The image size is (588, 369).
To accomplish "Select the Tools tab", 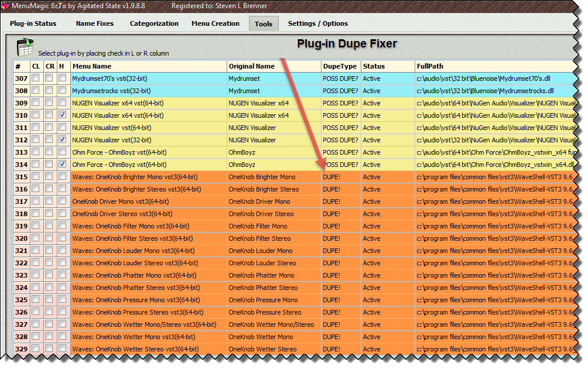I will click(x=264, y=23).
